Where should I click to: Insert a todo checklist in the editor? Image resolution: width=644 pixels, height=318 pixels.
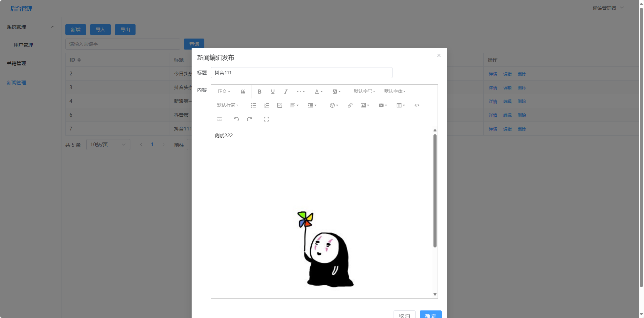pos(279,105)
